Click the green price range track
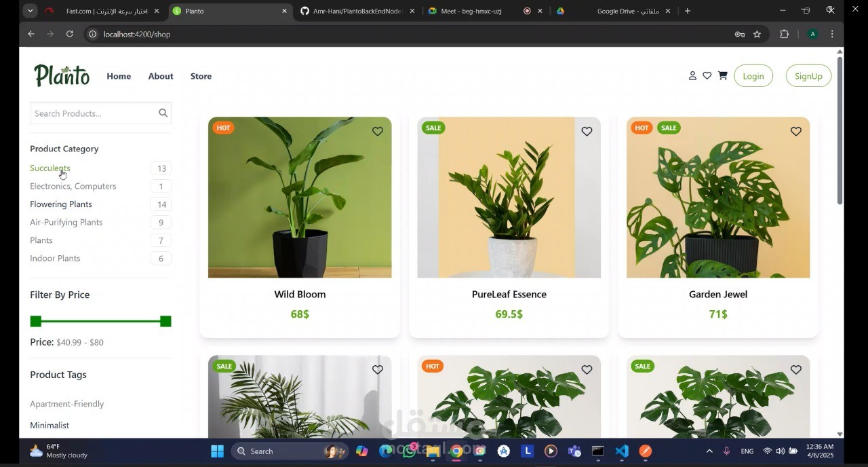Screen dimensions: 868x467 pyautogui.click(x=100, y=321)
